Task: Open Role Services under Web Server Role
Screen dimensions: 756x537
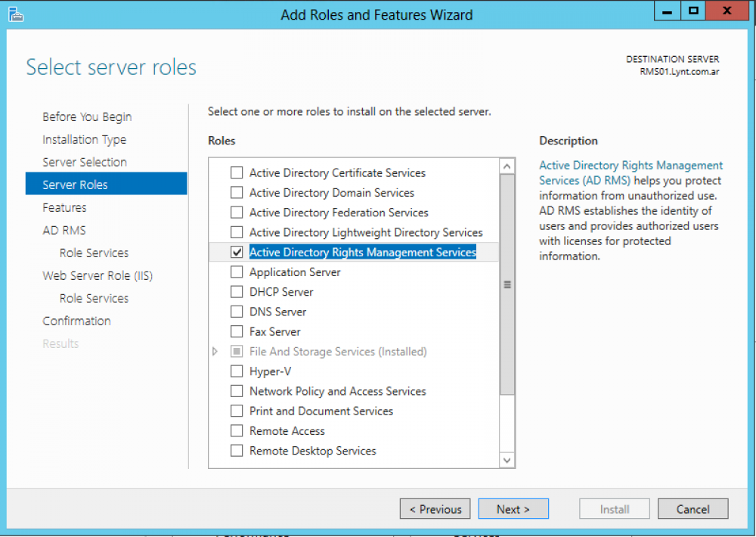Action: 94,298
